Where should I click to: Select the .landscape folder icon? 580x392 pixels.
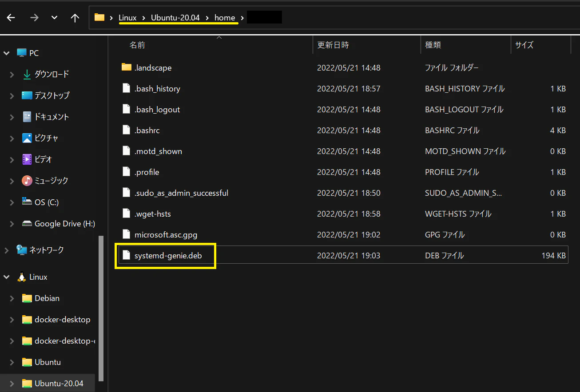(x=127, y=67)
